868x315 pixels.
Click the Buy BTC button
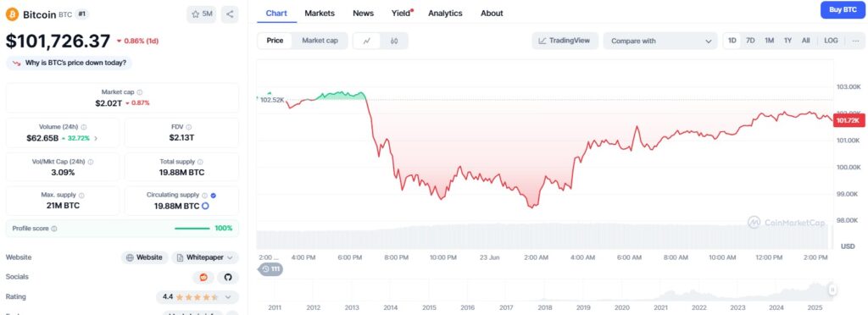(843, 10)
